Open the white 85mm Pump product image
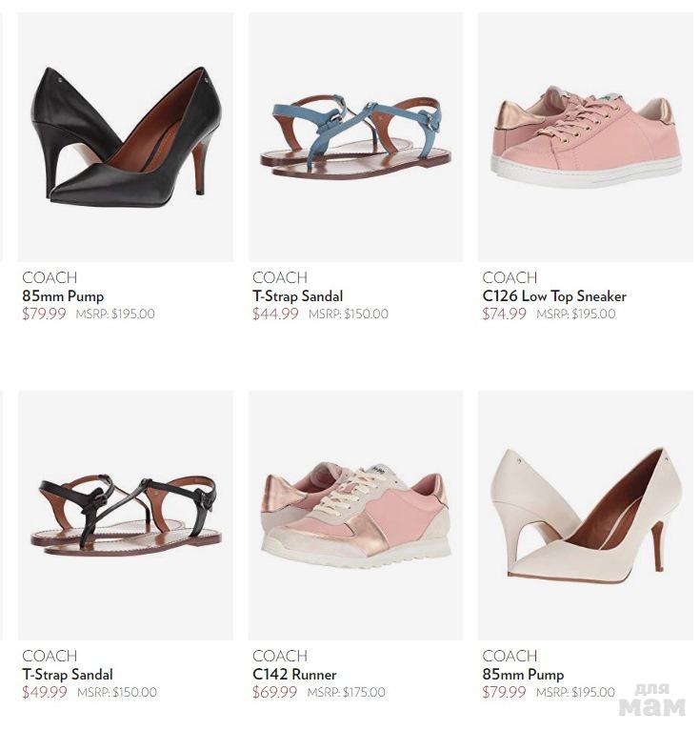 pyautogui.click(x=586, y=516)
